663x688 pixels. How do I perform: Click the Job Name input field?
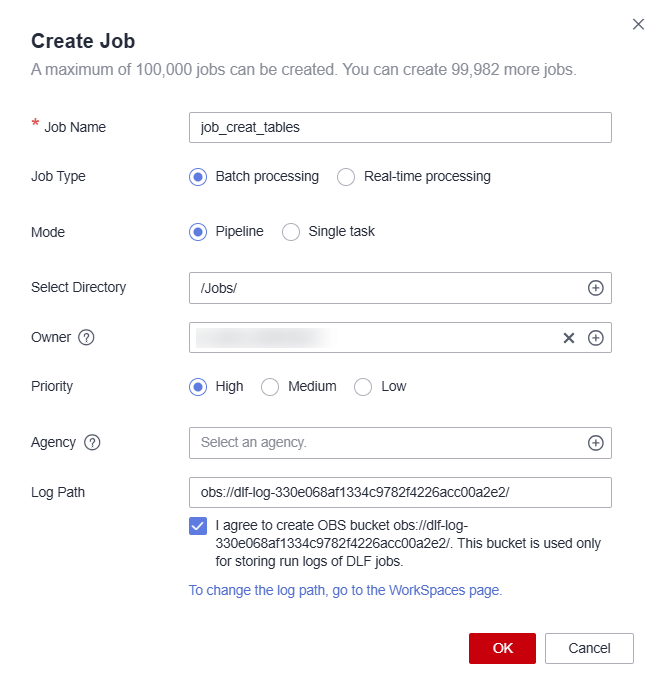400,128
